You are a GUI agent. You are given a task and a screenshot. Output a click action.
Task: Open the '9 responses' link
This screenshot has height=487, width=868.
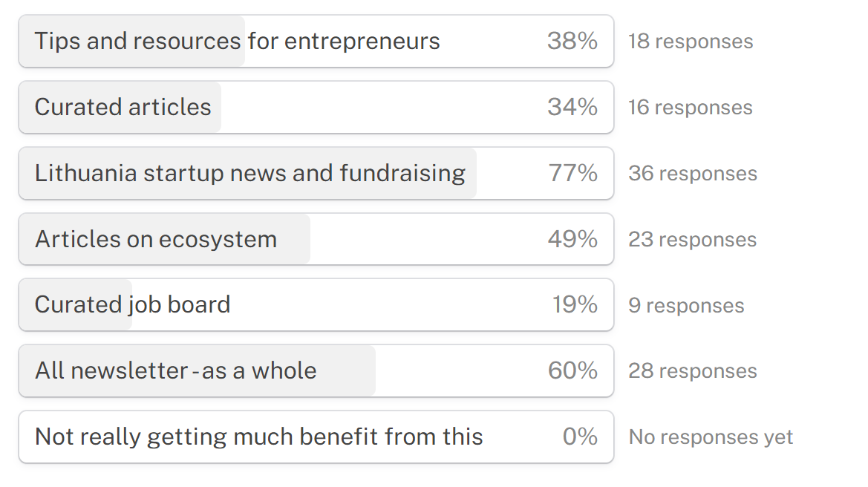(686, 306)
